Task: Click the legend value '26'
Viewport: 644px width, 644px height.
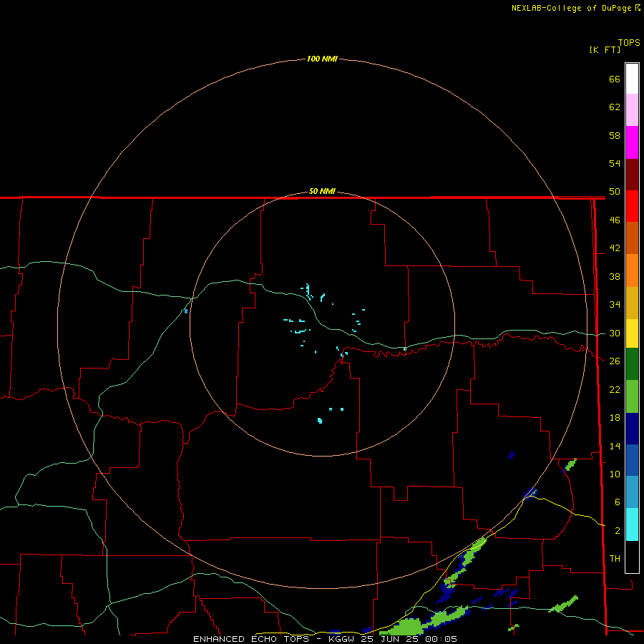Action: (615, 361)
